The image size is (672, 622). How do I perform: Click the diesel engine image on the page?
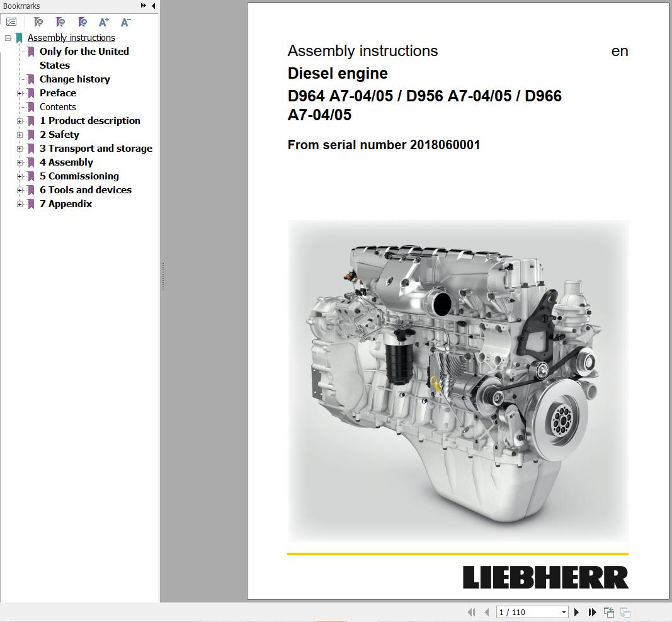point(458,381)
